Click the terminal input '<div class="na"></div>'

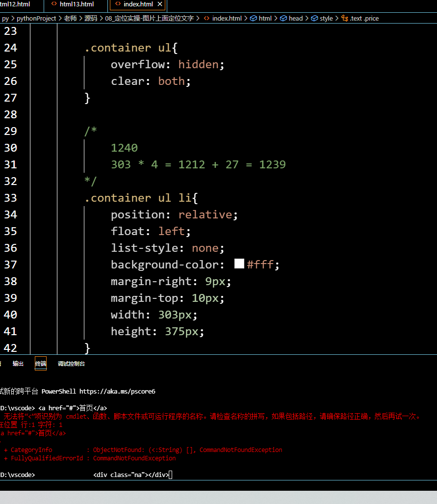point(131,475)
